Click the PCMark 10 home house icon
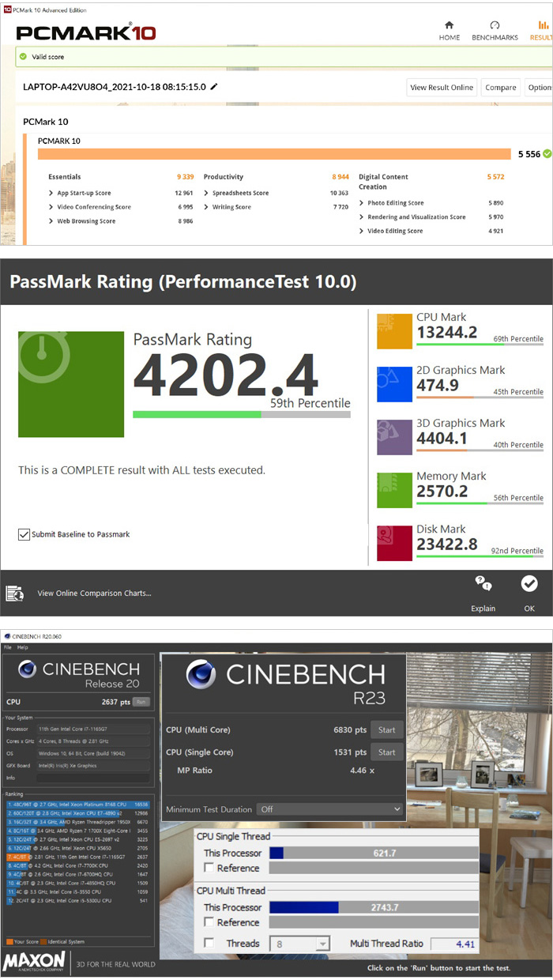This screenshot has height=980, width=553. [450, 25]
